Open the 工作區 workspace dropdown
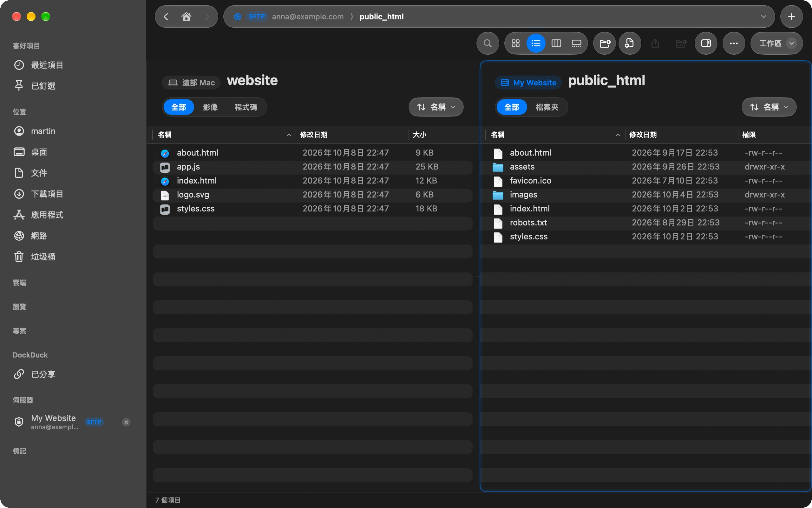 coord(776,43)
